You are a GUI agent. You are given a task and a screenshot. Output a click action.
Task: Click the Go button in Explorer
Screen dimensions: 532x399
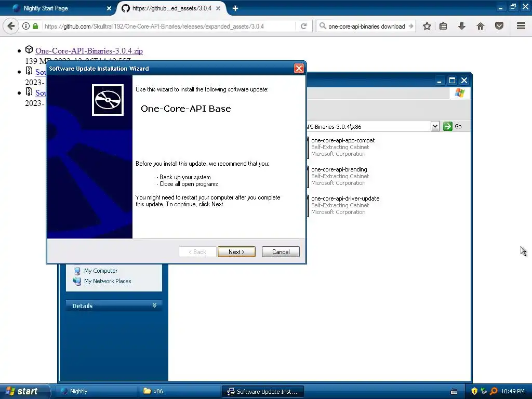pyautogui.click(x=453, y=127)
